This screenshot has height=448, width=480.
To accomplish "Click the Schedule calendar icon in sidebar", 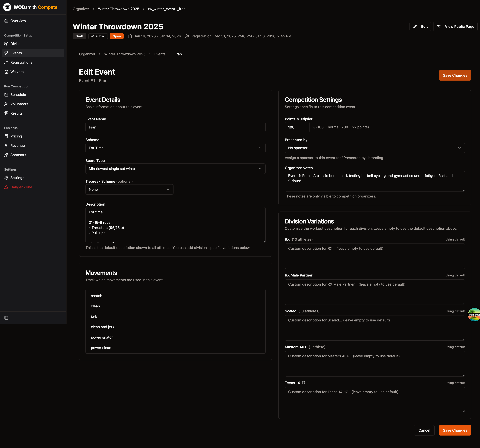I will pyautogui.click(x=6, y=95).
